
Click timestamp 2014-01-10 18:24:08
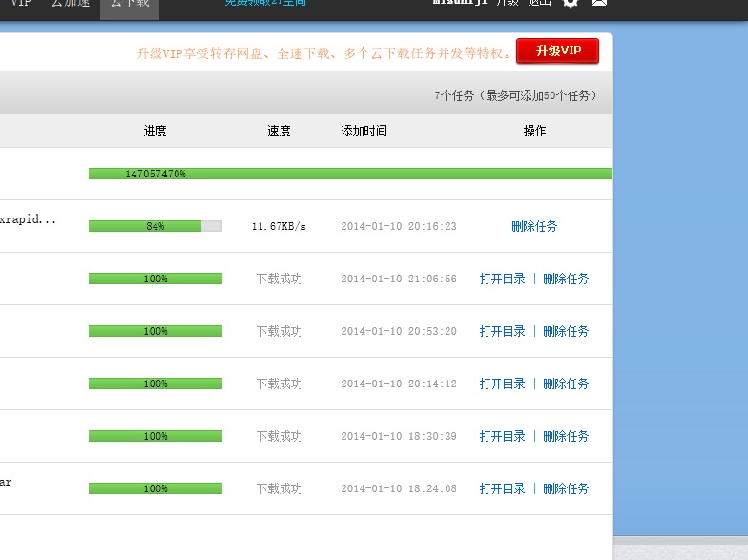[399, 488]
